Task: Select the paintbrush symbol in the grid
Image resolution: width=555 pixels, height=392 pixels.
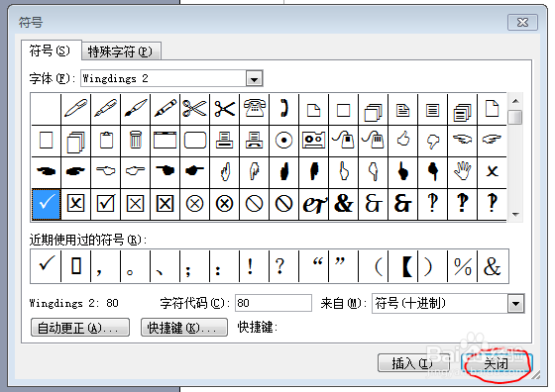Action: tap(135, 109)
